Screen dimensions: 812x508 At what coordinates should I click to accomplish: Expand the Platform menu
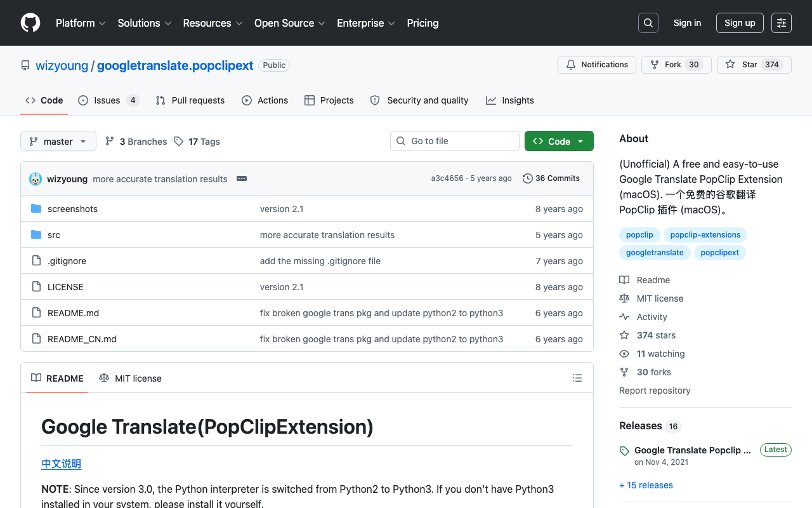pyautogui.click(x=81, y=23)
